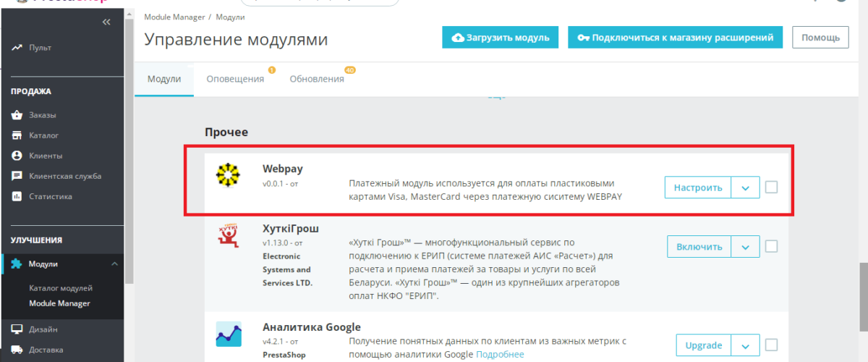
Task: Click the Заказы basket icon
Action: click(x=17, y=115)
